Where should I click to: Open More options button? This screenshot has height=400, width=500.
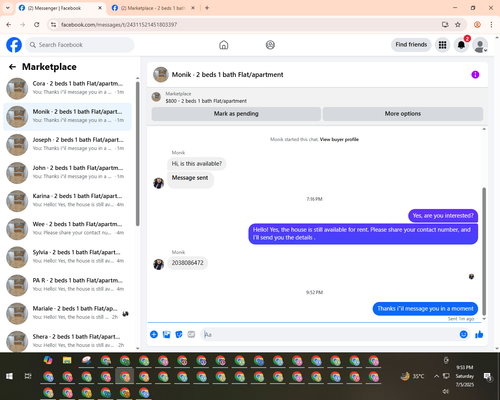click(x=403, y=114)
